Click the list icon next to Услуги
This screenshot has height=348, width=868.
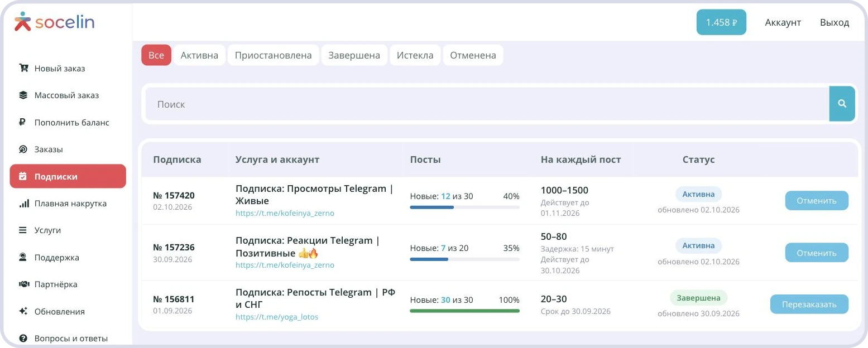[x=23, y=230]
